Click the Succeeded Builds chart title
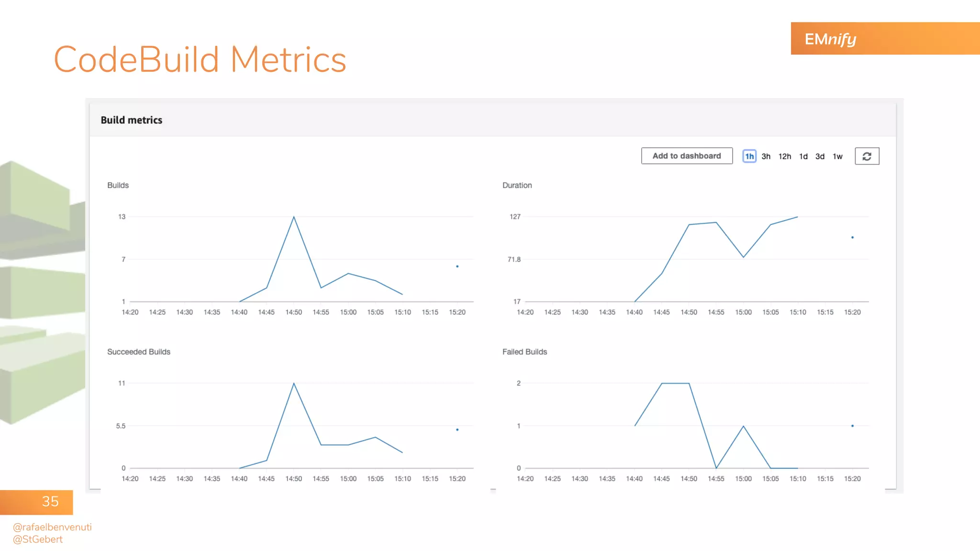 pos(139,352)
